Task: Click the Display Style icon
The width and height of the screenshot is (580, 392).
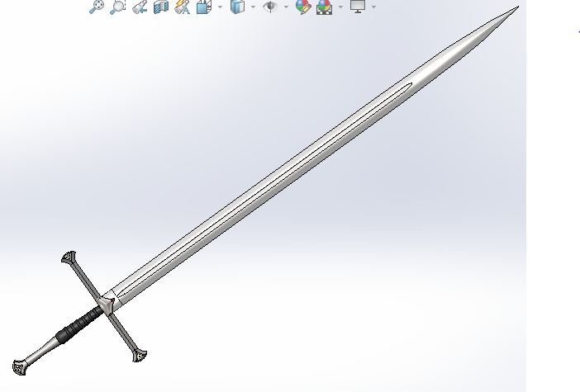Action: 237,7
